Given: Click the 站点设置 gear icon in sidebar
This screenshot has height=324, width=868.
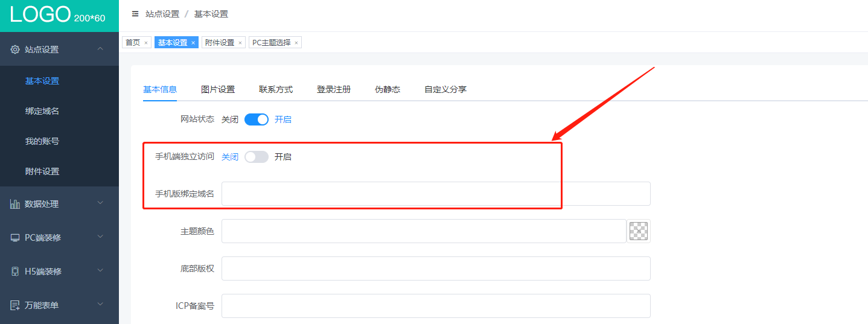Looking at the screenshot, I should coord(15,49).
